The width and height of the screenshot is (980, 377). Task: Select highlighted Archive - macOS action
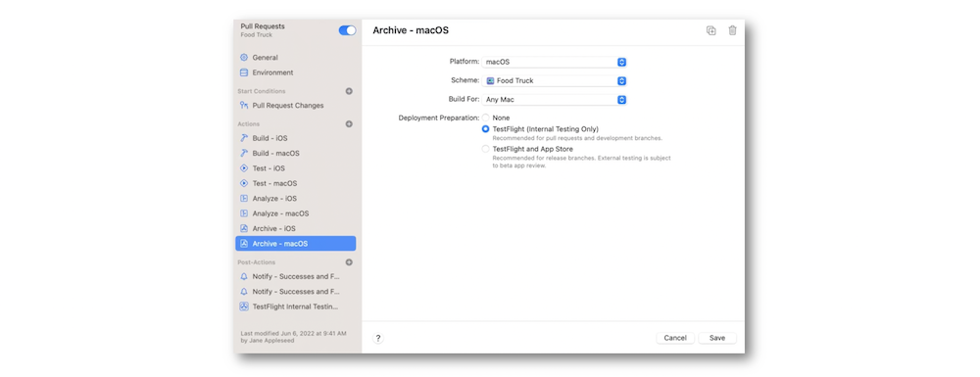coord(296,244)
